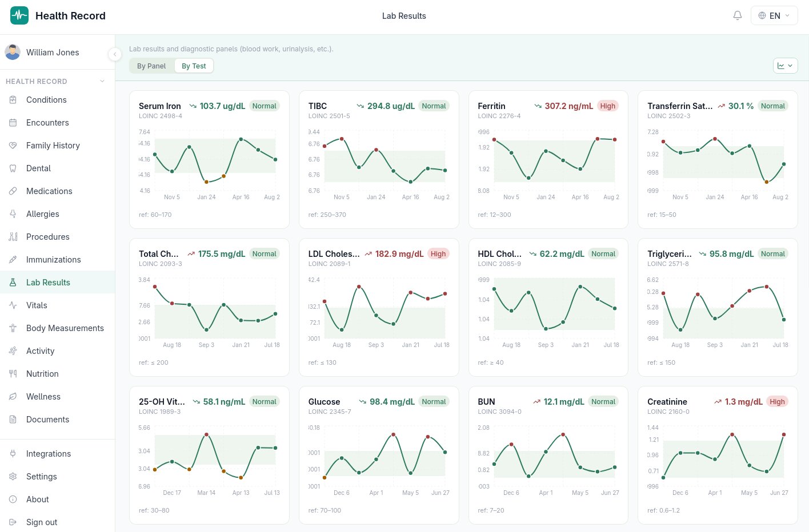The image size is (809, 532).
Task: Click the Encounters calendar icon
Action: tap(13, 123)
